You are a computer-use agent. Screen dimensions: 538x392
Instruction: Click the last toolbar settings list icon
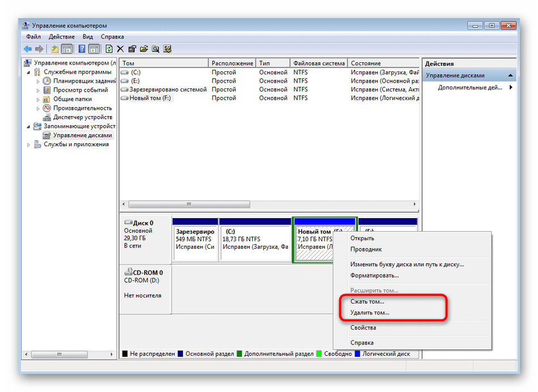click(x=168, y=49)
